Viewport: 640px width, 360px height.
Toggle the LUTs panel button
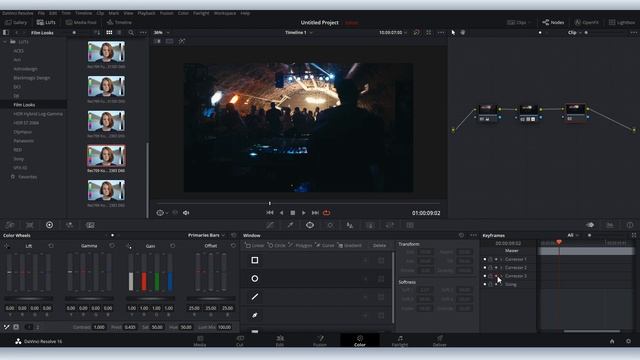(x=46, y=22)
